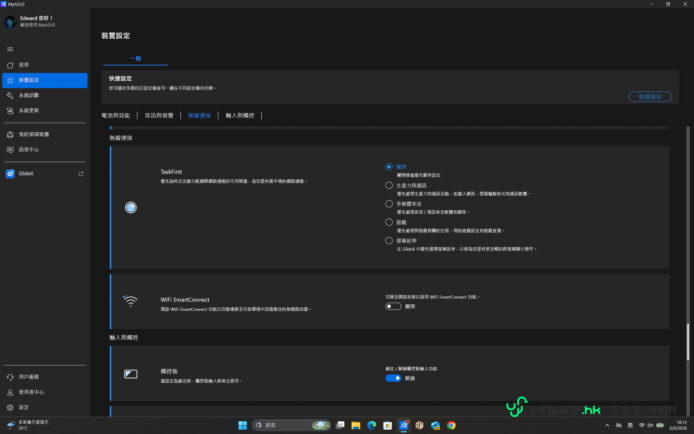
Task: Select TaskFirst screen extension radio option
Action: point(389,241)
